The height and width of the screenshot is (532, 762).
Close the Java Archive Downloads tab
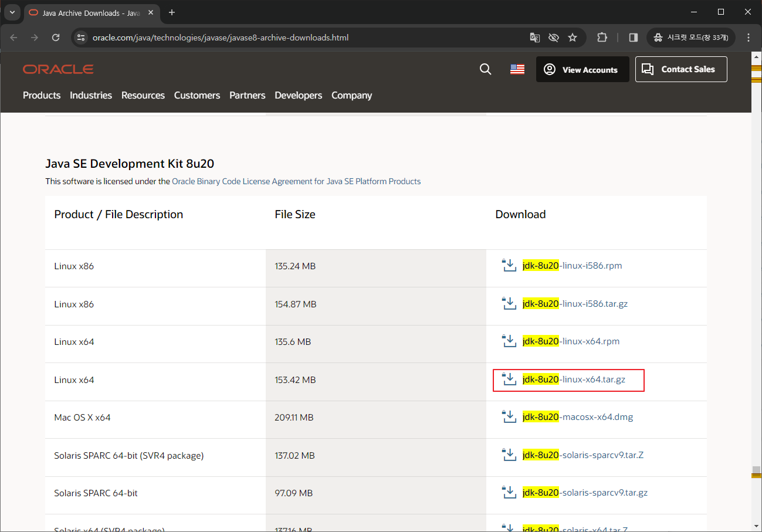tap(151, 12)
